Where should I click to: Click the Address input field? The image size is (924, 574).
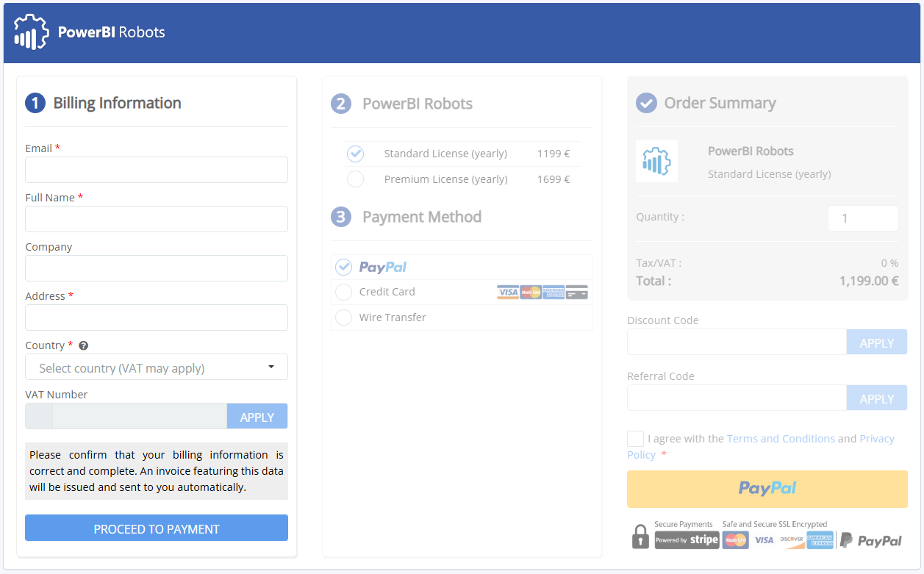pyautogui.click(x=157, y=318)
